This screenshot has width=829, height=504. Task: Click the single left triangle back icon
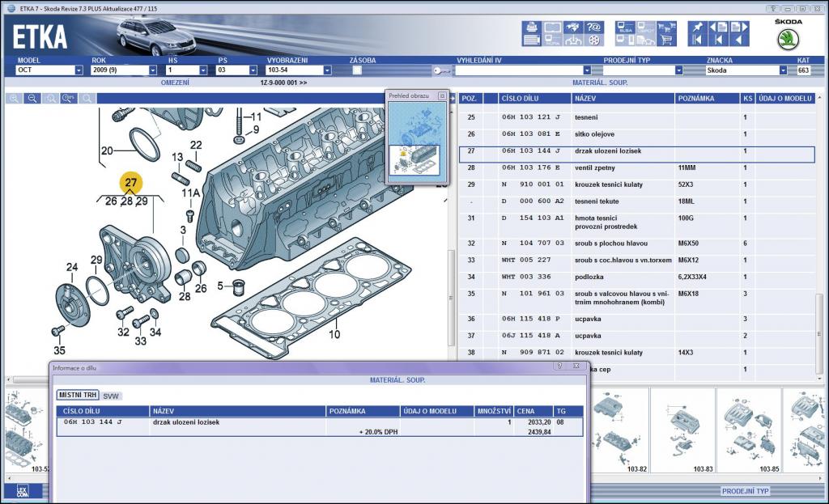click(x=739, y=40)
